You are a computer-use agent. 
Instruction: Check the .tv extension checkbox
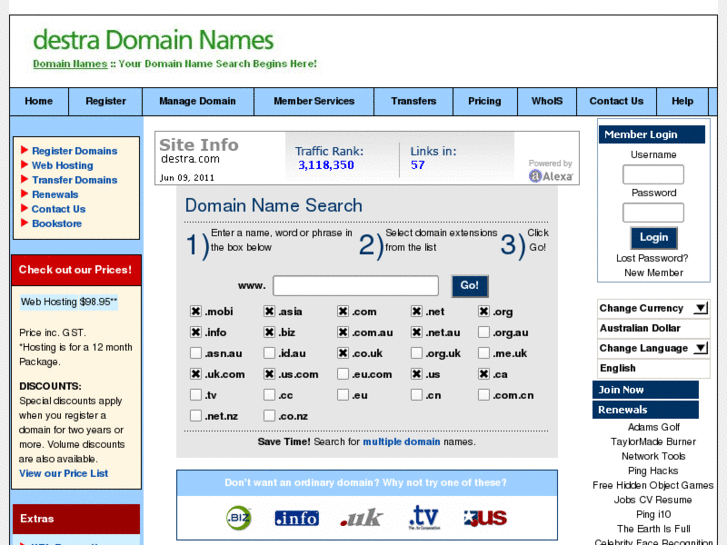click(x=196, y=395)
